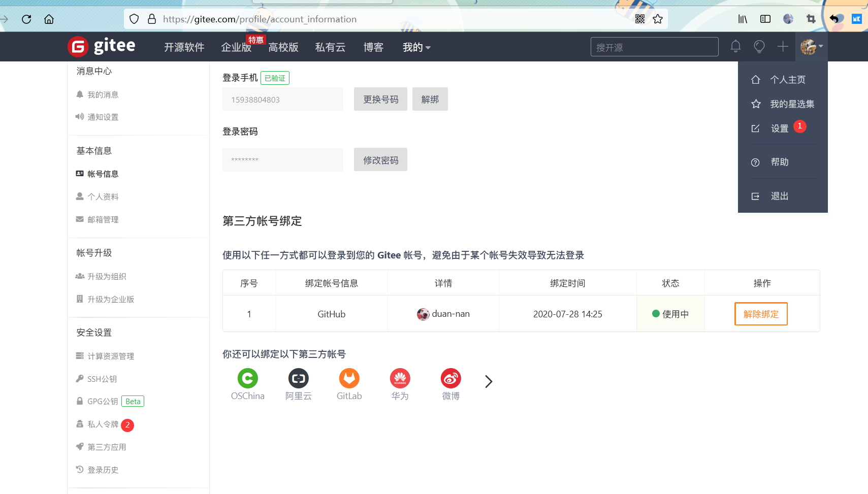Select 退出 to log out

(x=780, y=196)
